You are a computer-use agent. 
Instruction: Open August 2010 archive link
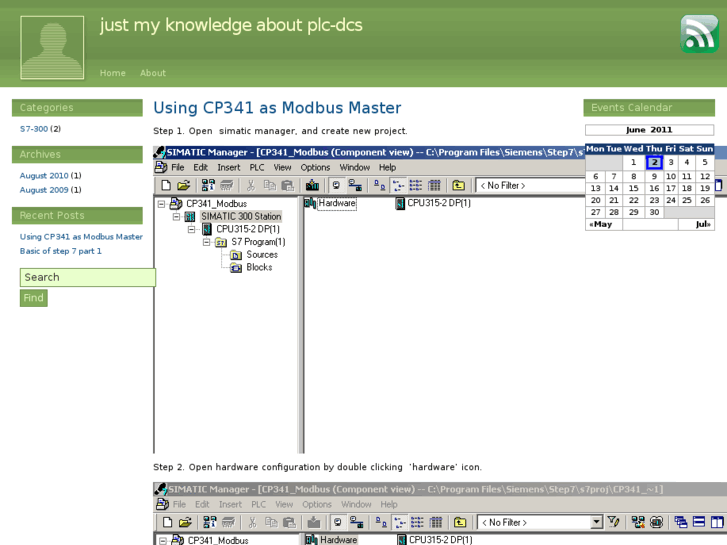44,176
